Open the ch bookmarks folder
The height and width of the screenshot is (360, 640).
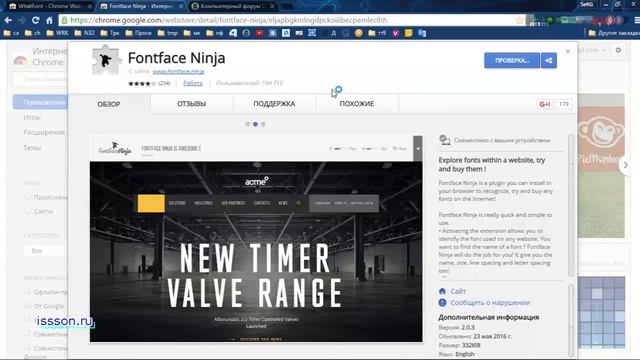(33, 33)
